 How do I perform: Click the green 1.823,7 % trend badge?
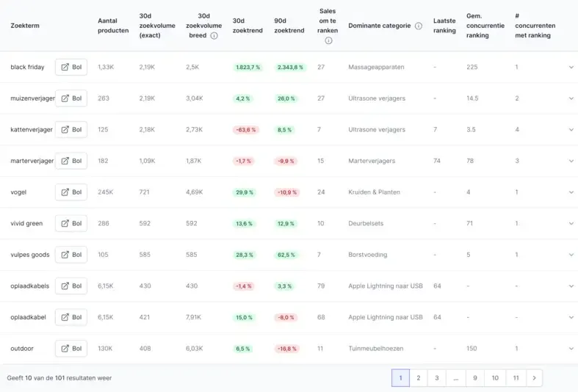tap(248, 68)
